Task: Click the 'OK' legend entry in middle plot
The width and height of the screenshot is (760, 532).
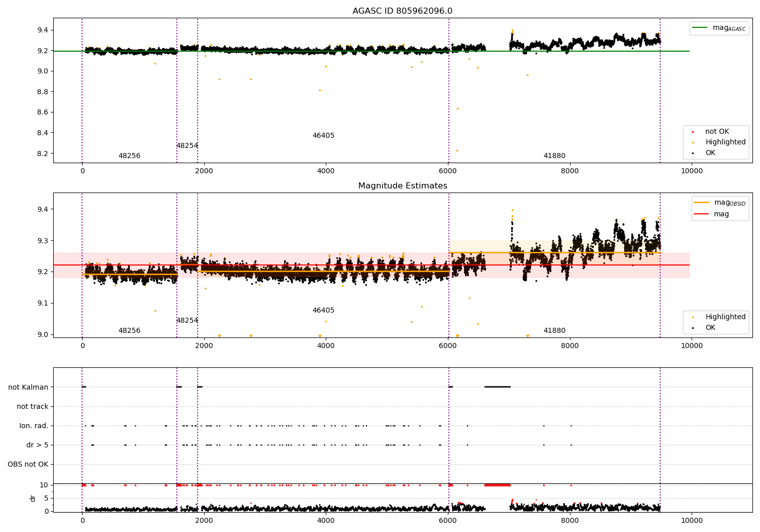Action: pyautogui.click(x=710, y=328)
